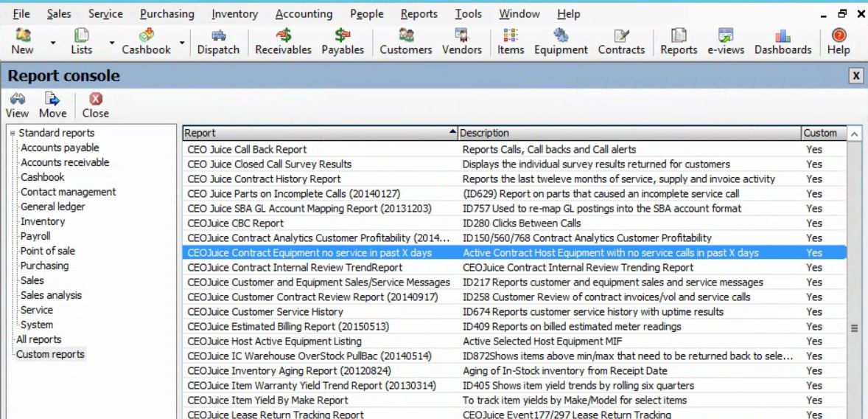Click the report list scrollbar thumb
The width and height of the screenshot is (868, 419).
[854, 328]
